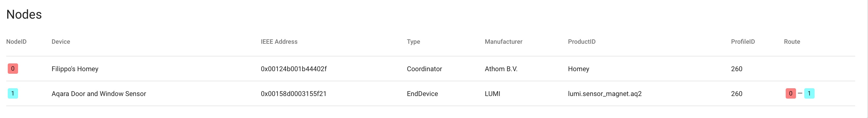
Task: Select the Manufacturer column header
Action: click(x=503, y=42)
